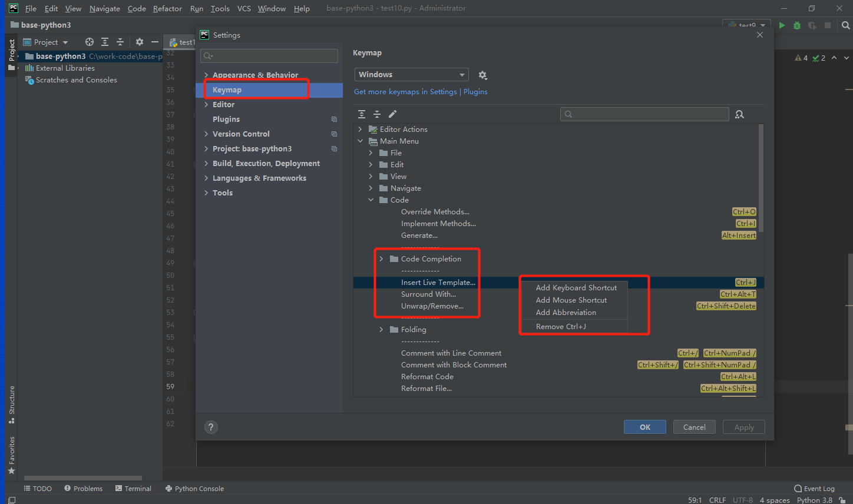Click Python 3.8 interpreter in status bar
853x504 pixels.
(x=814, y=500)
